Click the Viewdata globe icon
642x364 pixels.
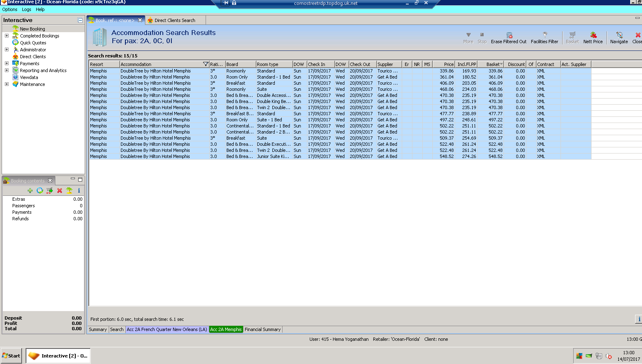pos(15,77)
